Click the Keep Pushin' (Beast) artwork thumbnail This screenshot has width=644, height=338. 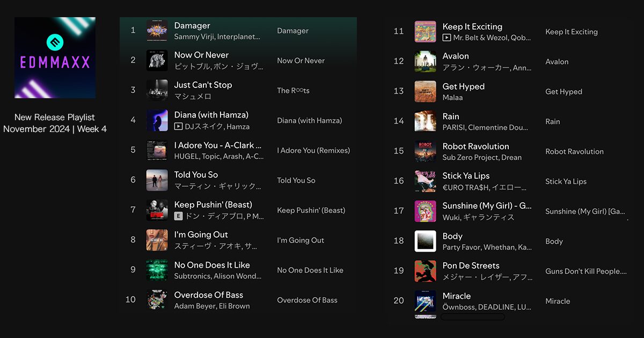(x=157, y=210)
